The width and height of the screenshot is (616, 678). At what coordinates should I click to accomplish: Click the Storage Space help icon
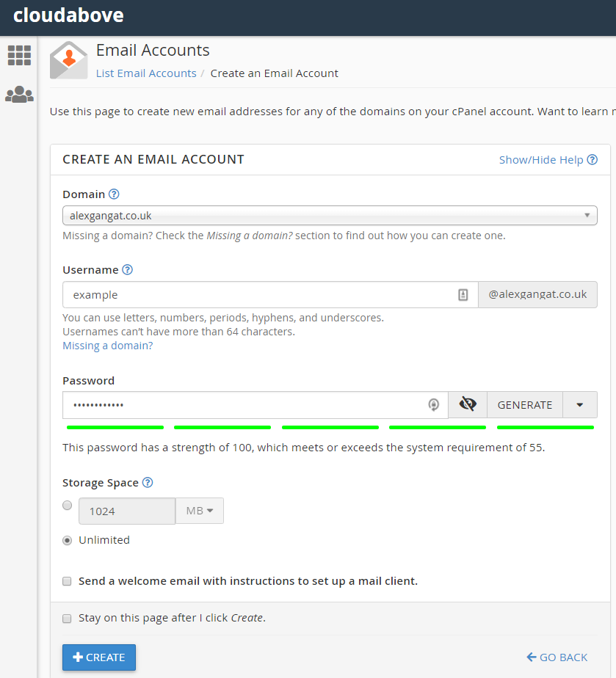coord(148,482)
